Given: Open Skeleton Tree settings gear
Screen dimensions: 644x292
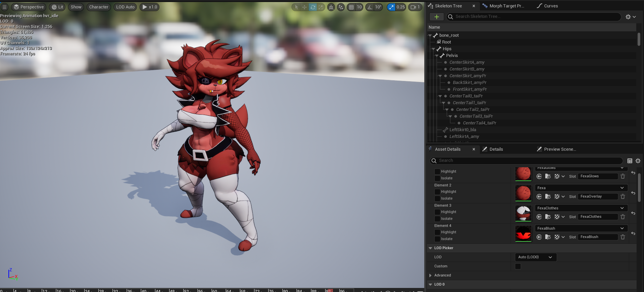Looking at the screenshot, I should click(631, 17).
